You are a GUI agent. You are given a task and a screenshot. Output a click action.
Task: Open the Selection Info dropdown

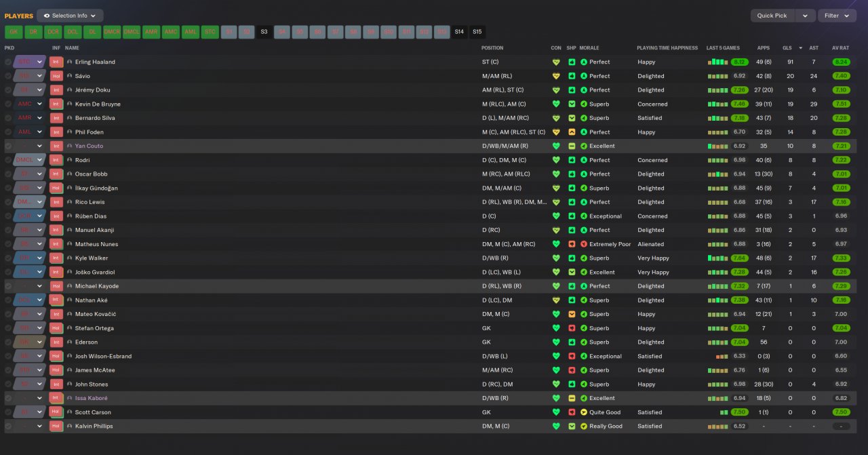coord(70,16)
